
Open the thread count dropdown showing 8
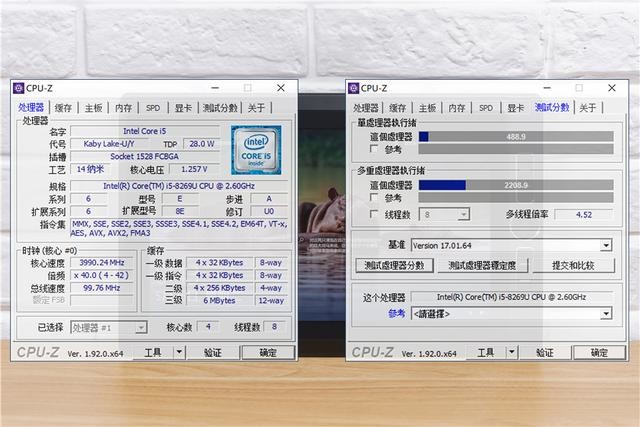click(463, 214)
